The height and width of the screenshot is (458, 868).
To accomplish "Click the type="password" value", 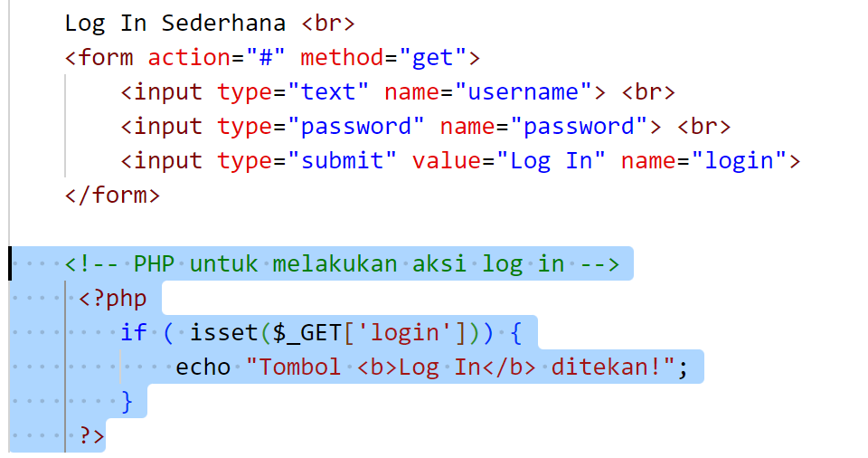I will click(x=355, y=127).
